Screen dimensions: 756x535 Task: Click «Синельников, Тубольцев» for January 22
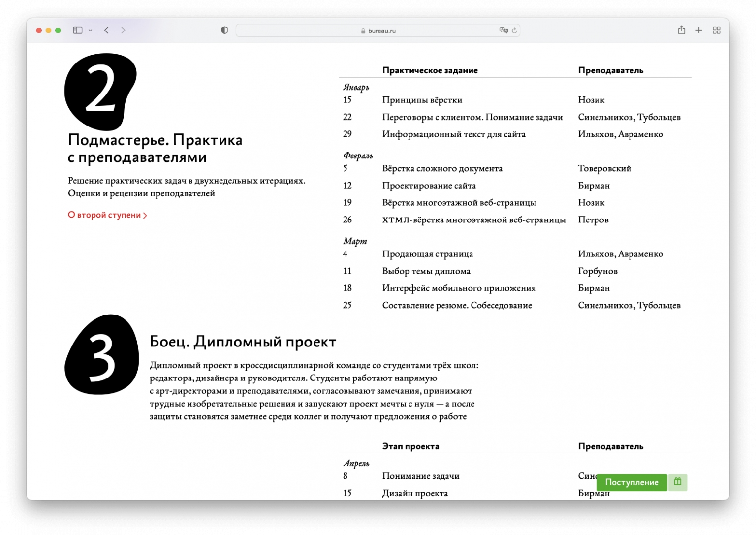coord(629,117)
